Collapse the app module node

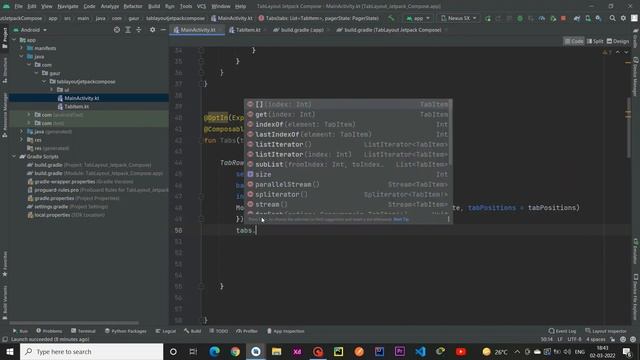[14, 40]
